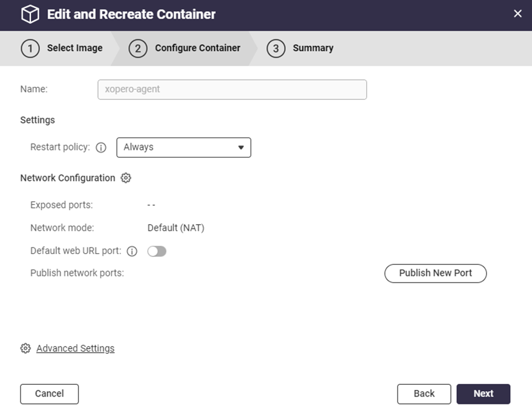Click the Cancel button
This screenshot has width=532, height=417.
tap(50, 394)
